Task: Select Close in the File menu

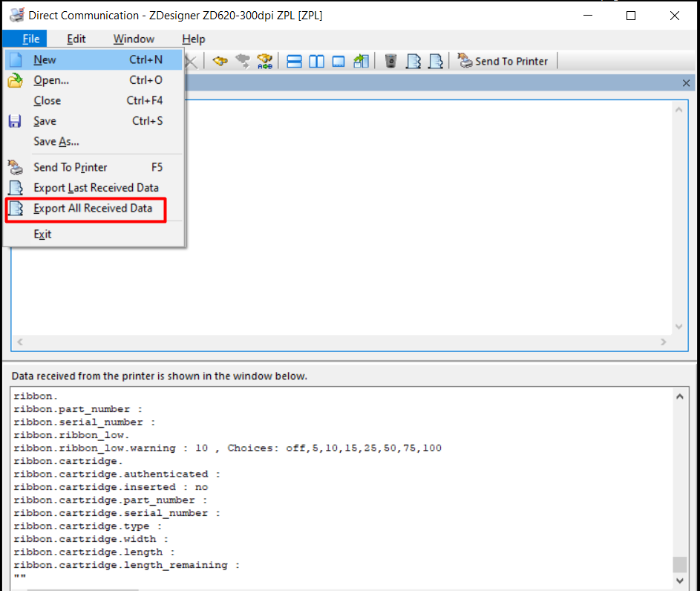Action: click(x=94, y=100)
